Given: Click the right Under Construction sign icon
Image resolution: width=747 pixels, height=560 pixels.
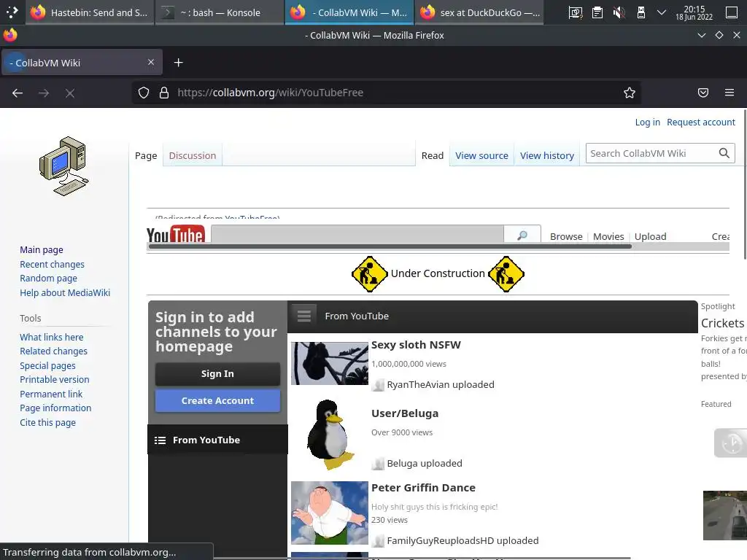Looking at the screenshot, I should [506, 274].
